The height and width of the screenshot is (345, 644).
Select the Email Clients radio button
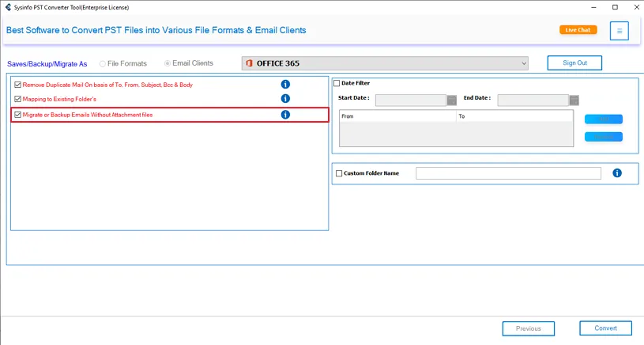point(167,63)
